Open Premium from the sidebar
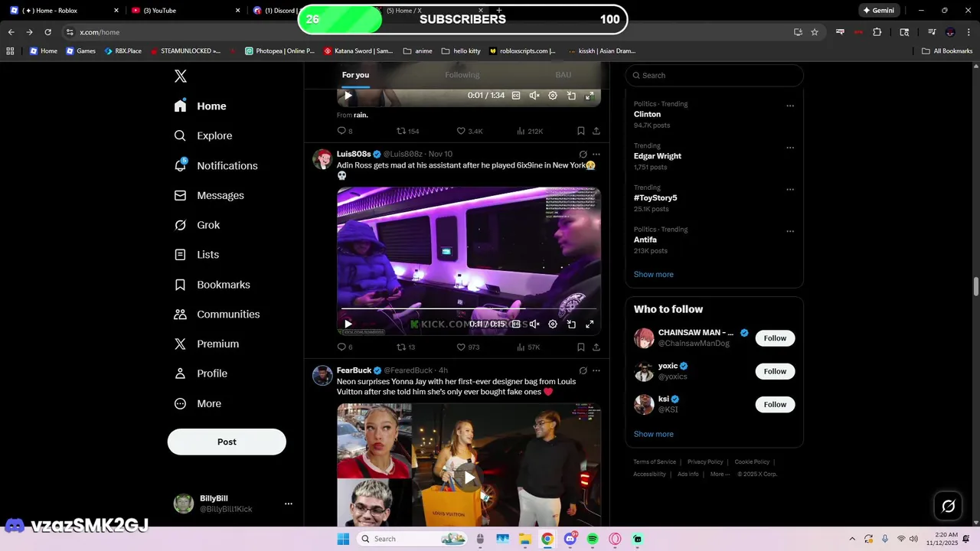The width and height of the screenshot is (980, 551). point(206,344)
